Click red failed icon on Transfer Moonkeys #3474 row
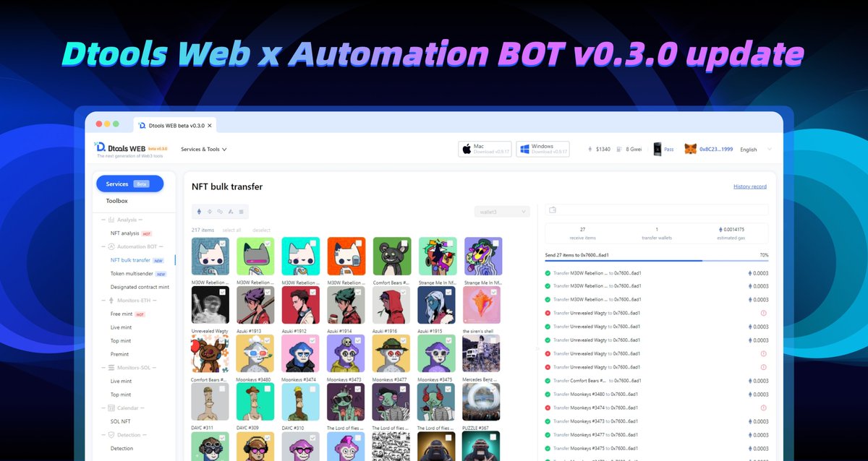The image size is (868, 461). point(548,408)
